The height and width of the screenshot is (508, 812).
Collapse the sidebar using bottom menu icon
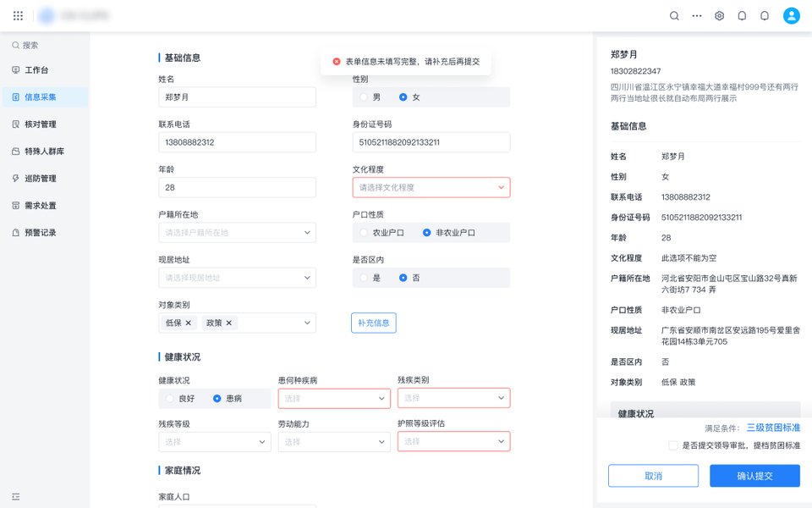[15, 497]
